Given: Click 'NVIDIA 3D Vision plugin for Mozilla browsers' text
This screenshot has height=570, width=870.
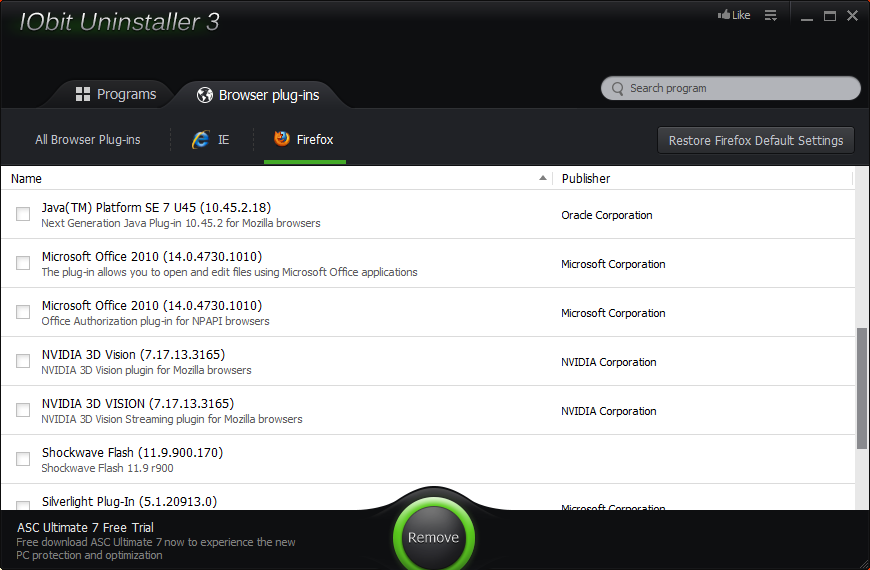Looking at the screenshot, I should click(146, 370).
